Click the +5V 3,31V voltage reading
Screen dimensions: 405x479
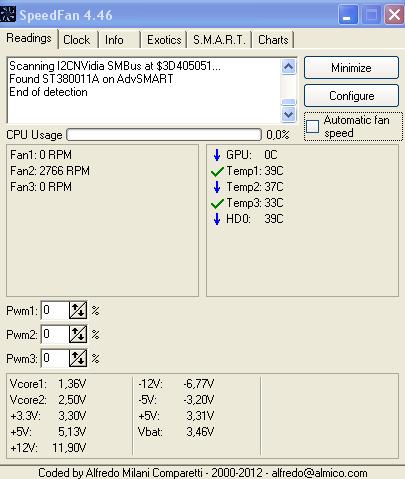click(176, 416)
